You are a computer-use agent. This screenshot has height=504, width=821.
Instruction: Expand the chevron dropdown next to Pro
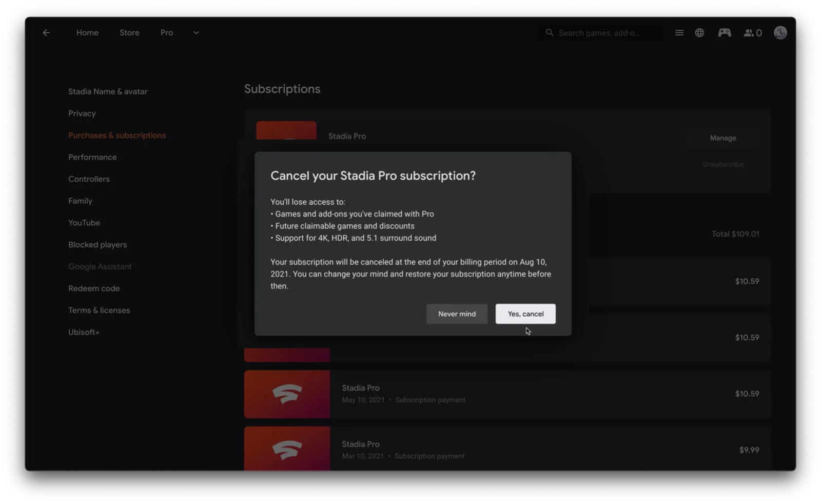click(196, 33)
